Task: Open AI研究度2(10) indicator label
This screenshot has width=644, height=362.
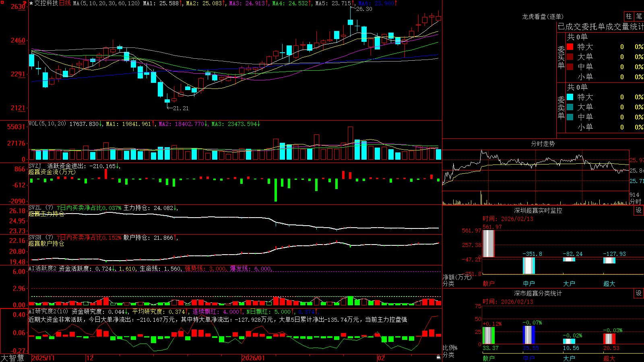Action: pos(48,311)
